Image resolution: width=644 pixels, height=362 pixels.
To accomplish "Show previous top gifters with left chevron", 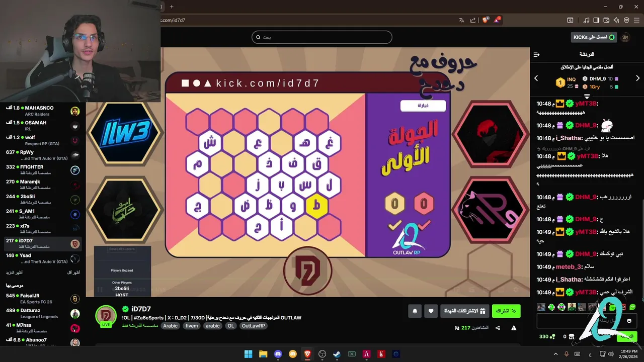I will [536, 78].
